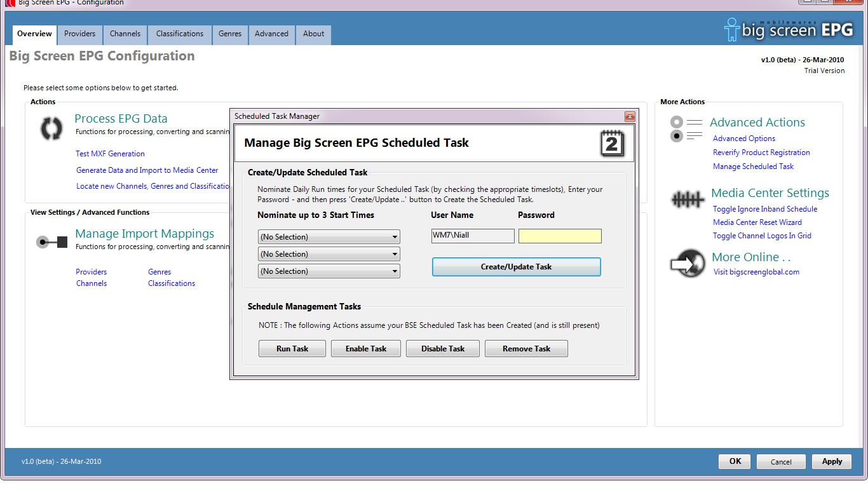This screenshot has height=488, width=868.
Task: Click the Cancel button
Action: coord(782,462)
